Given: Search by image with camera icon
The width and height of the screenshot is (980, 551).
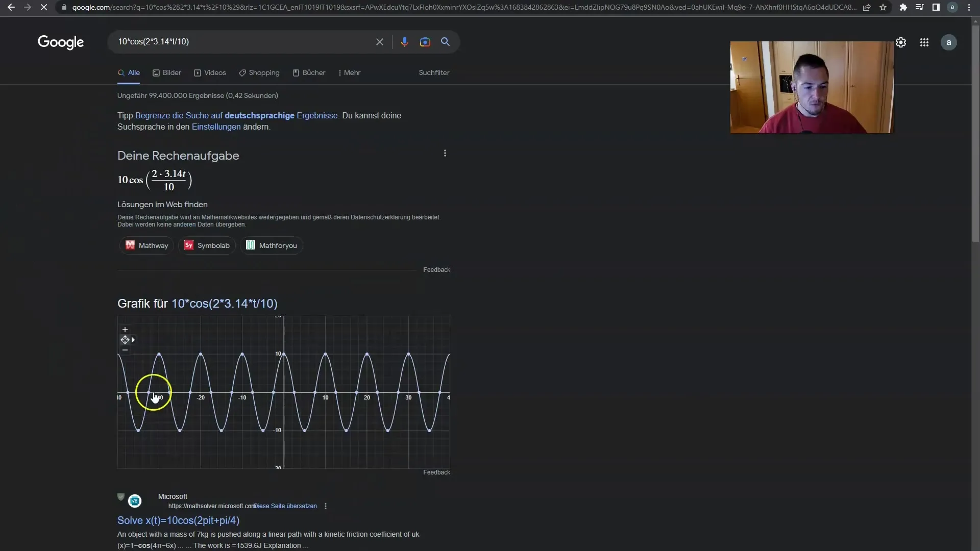Looking at the screenshot, I should (x=425, y=42).
